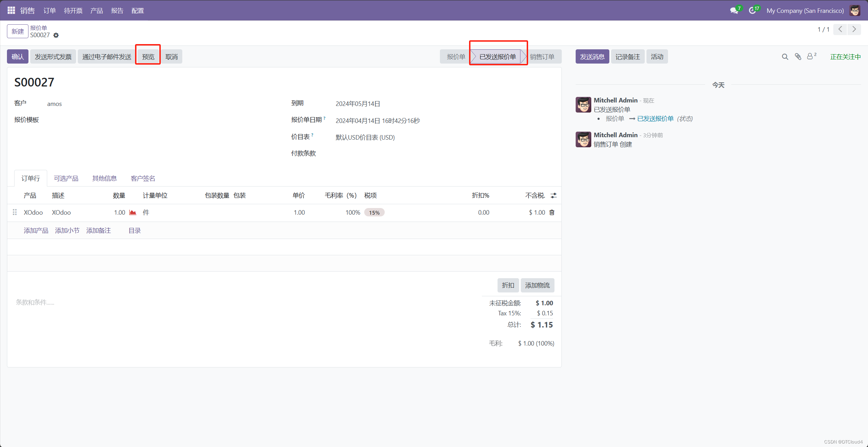Delete the XOdoo line with trash icon
This screenshot has height=447, width=868.
tap(552, 213)
